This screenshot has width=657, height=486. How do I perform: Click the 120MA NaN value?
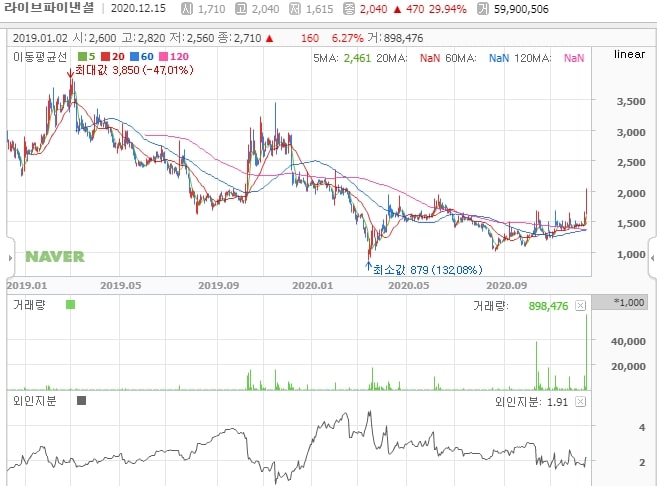pyautogui.click(x=574, y=58)
